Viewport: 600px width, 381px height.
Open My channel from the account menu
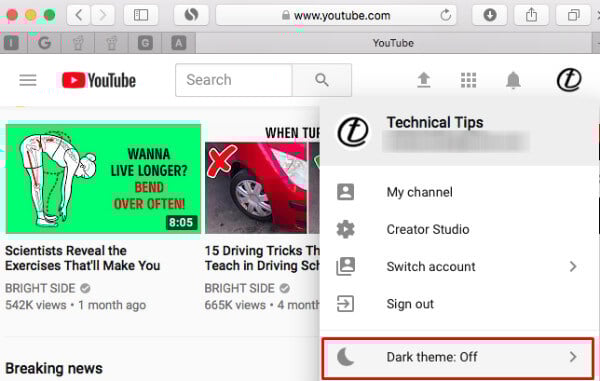click(x=459, y=192)
